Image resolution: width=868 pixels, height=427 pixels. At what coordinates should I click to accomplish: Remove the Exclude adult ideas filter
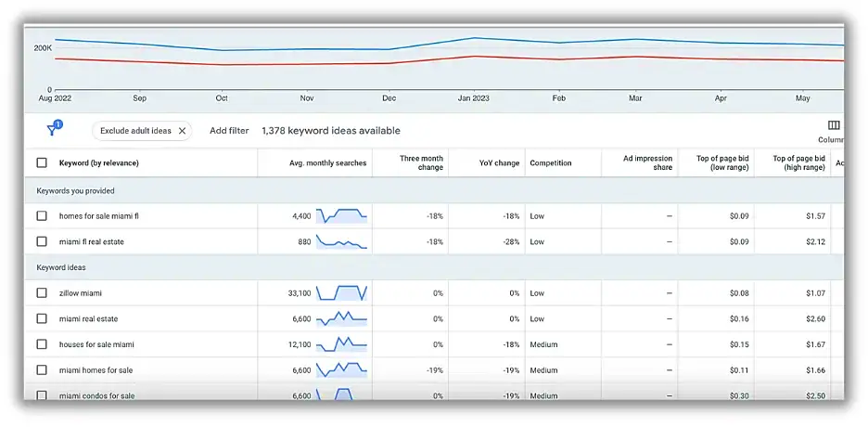tap(182, 131)
